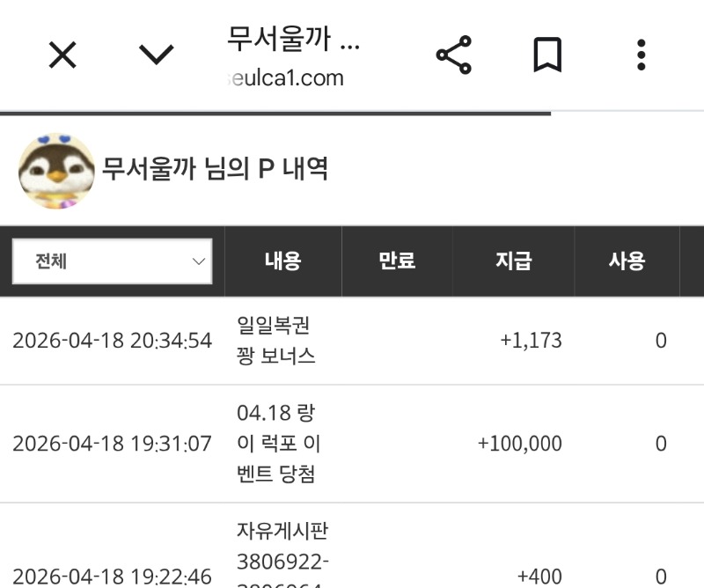Select the 지급 column header

click(x=513, y=261)
